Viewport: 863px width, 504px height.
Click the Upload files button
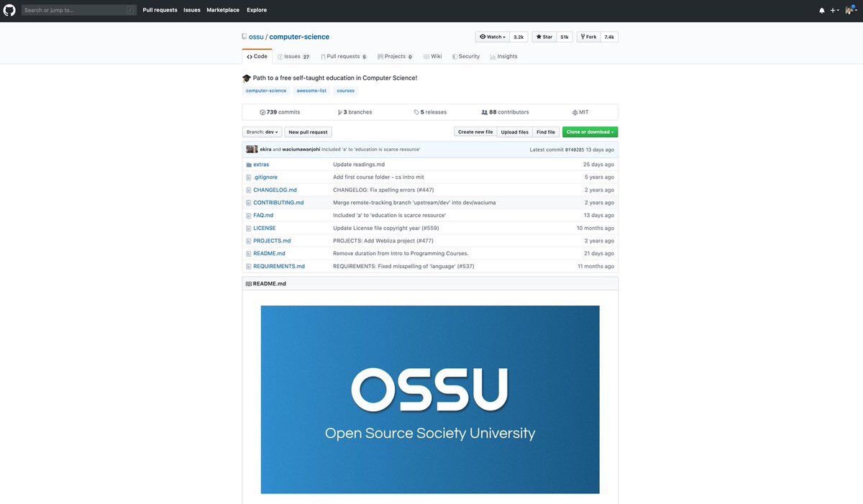(514, 132)
